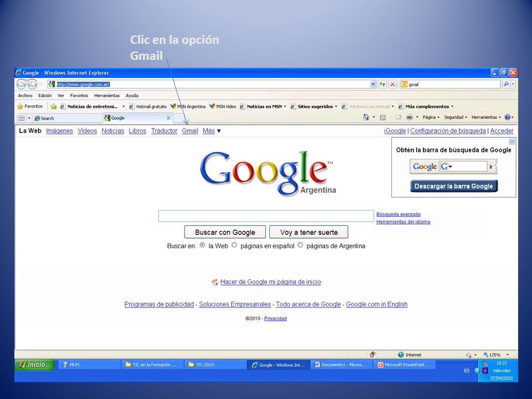Image resolution: width=532 pixels, height=399 pixels.
Task: Click the browser Forward arrow button
Action: [32, 84]
